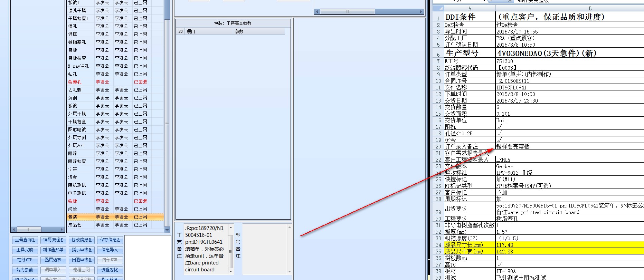644x280 pixels.
Task: Click the 工艺备注 text box content
Action: pos(206,249)
